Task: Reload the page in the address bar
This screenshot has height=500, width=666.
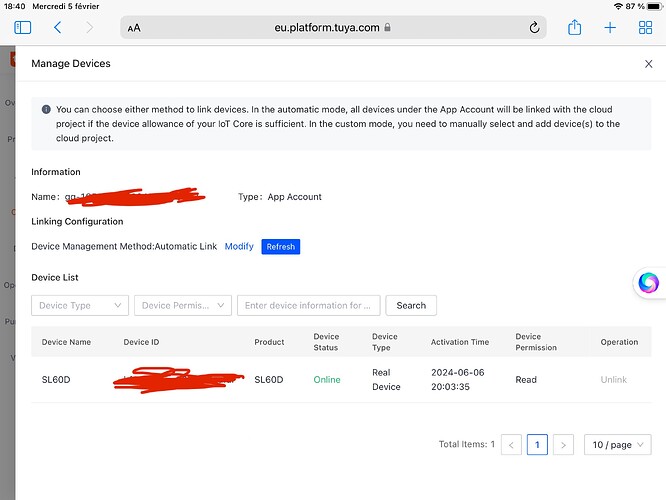Action: [535, 28]
